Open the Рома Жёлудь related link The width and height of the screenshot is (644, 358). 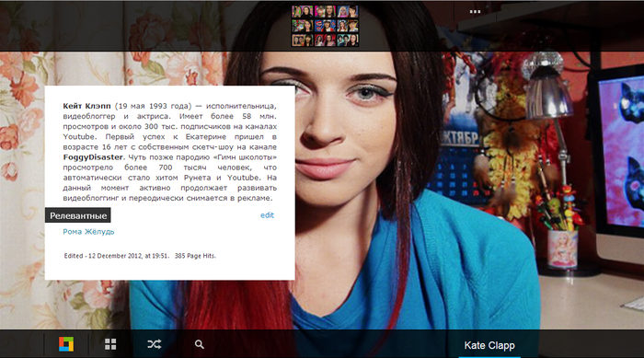[x=88, y=231]
